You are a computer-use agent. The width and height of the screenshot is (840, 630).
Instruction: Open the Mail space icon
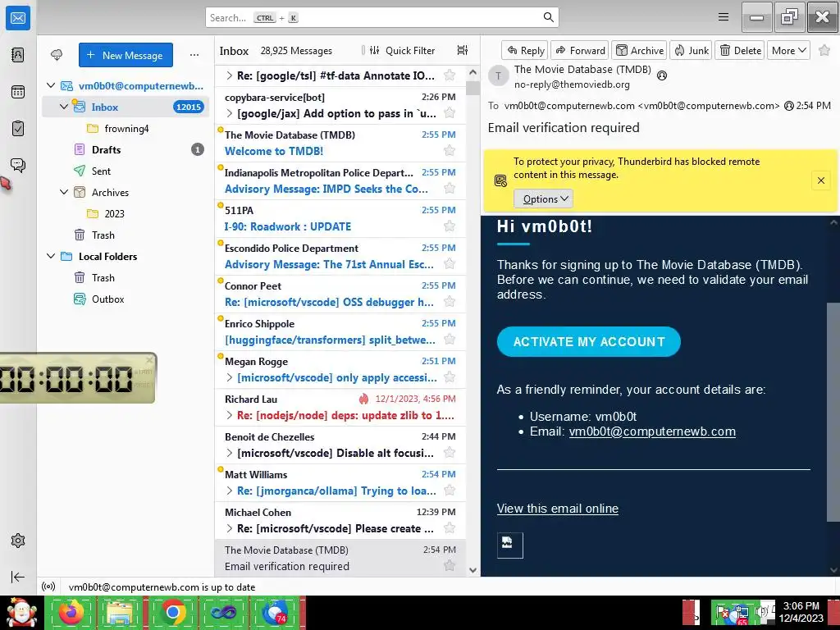[18, 18]
